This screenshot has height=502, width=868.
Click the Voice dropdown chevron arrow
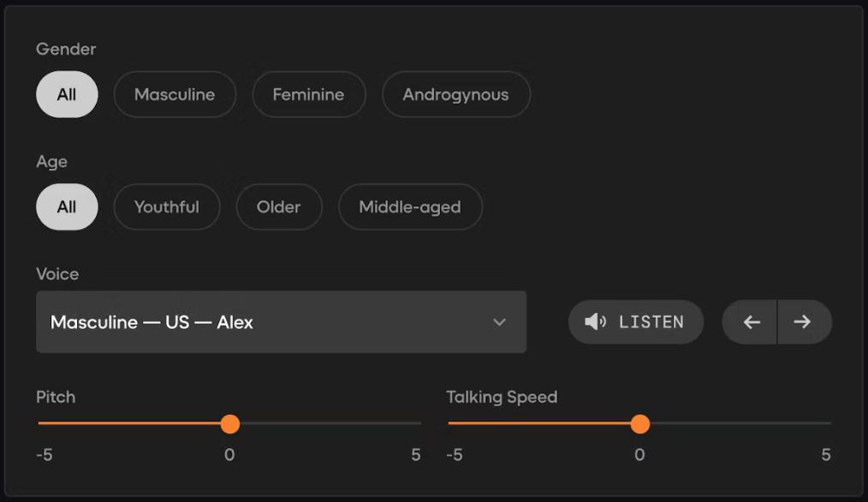coord(500,322)
